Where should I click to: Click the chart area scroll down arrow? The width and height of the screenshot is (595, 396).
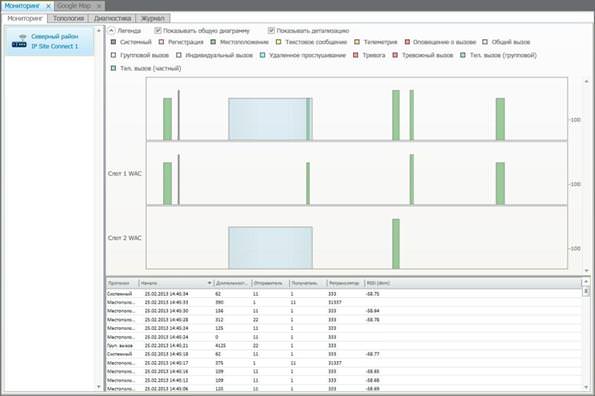coord(586,270)
